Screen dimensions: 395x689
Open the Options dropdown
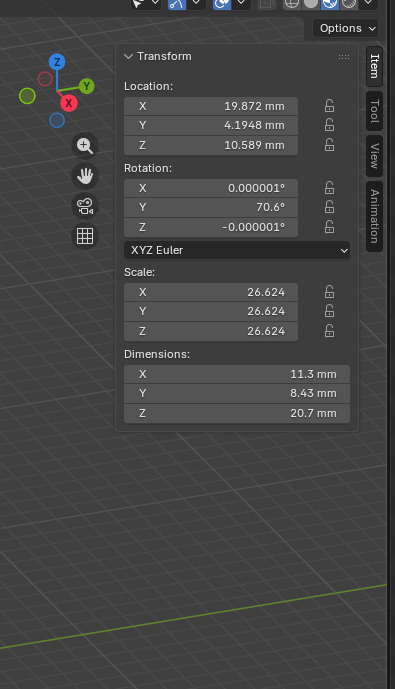point(345,29)
